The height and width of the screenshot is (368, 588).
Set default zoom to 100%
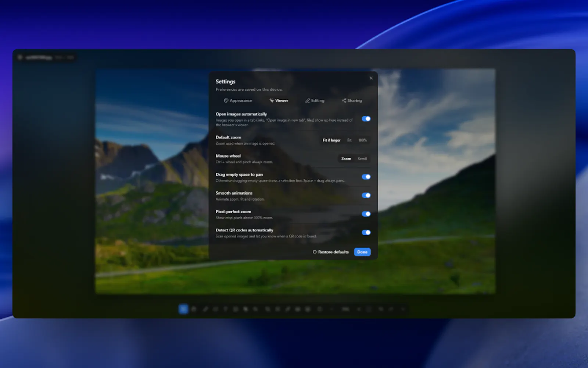[362, 140]
